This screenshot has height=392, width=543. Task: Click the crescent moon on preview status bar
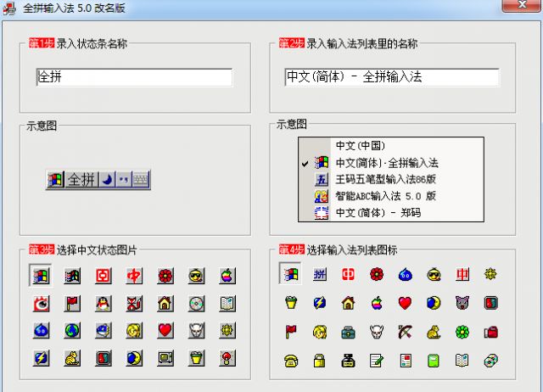point(108,180)
